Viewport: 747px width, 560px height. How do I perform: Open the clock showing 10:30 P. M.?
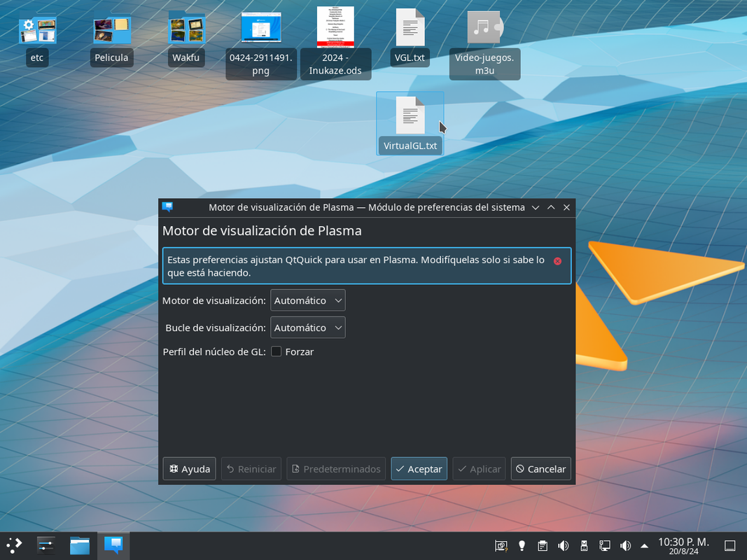(x=683, y=546)
